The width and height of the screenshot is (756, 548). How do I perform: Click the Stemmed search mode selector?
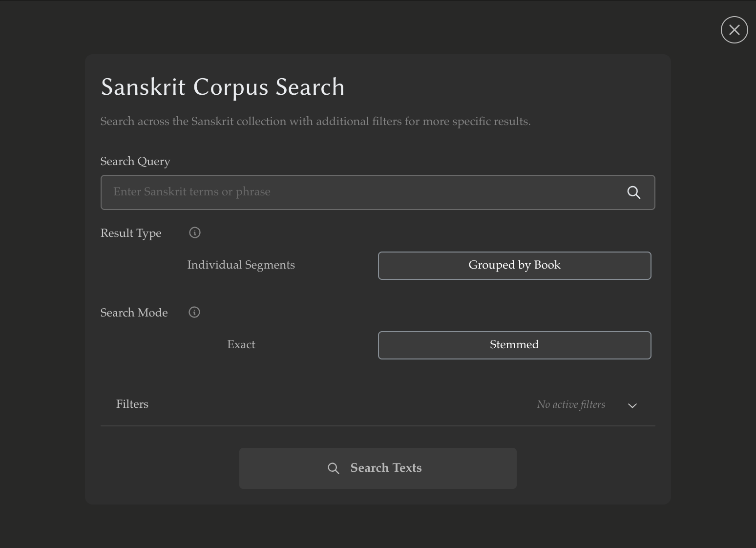tap(514, 345)
